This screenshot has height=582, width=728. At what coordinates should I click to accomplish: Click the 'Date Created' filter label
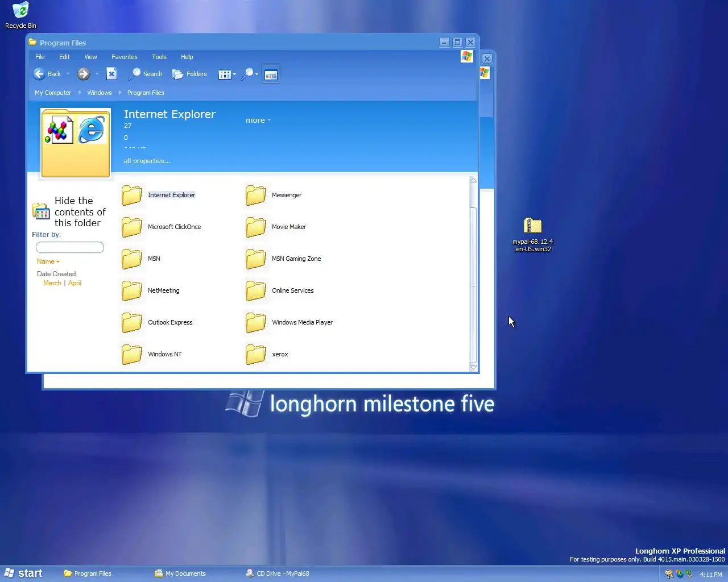click(56, 274)
